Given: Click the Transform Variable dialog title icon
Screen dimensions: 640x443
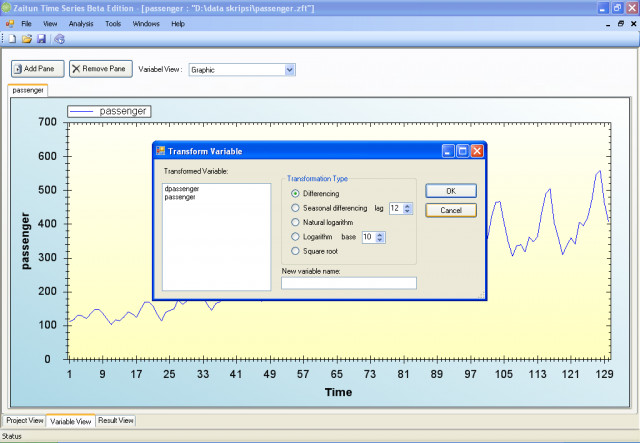Looking at the screenshot, I should coord(160,151).
